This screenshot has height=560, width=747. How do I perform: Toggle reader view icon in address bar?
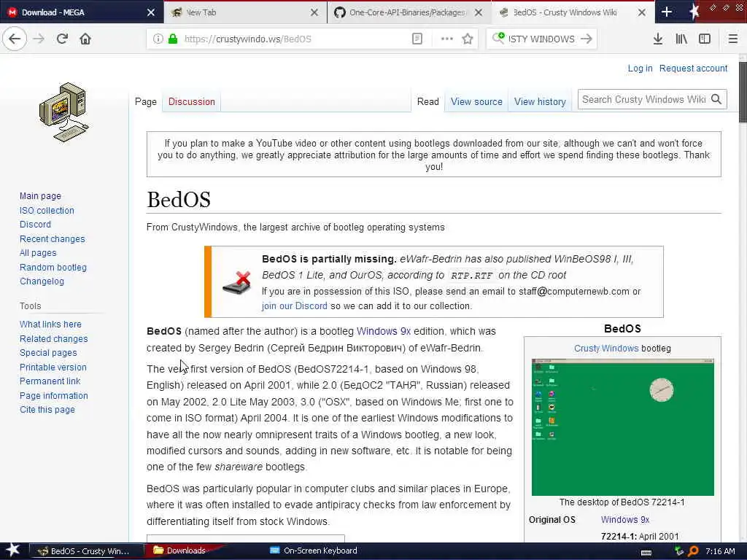click(417, 39)
